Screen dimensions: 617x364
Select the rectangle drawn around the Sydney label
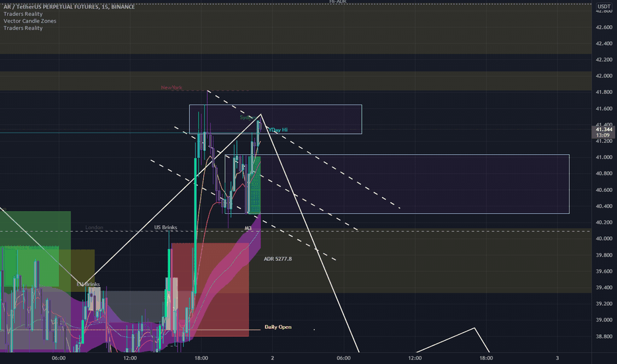[275, 119]
